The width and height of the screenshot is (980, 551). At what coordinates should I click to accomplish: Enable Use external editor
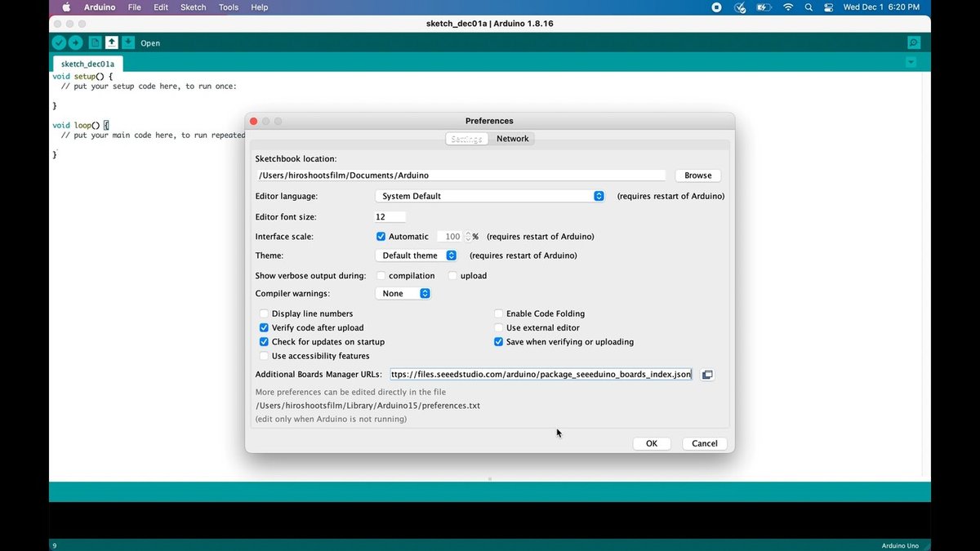click(498, 327)
